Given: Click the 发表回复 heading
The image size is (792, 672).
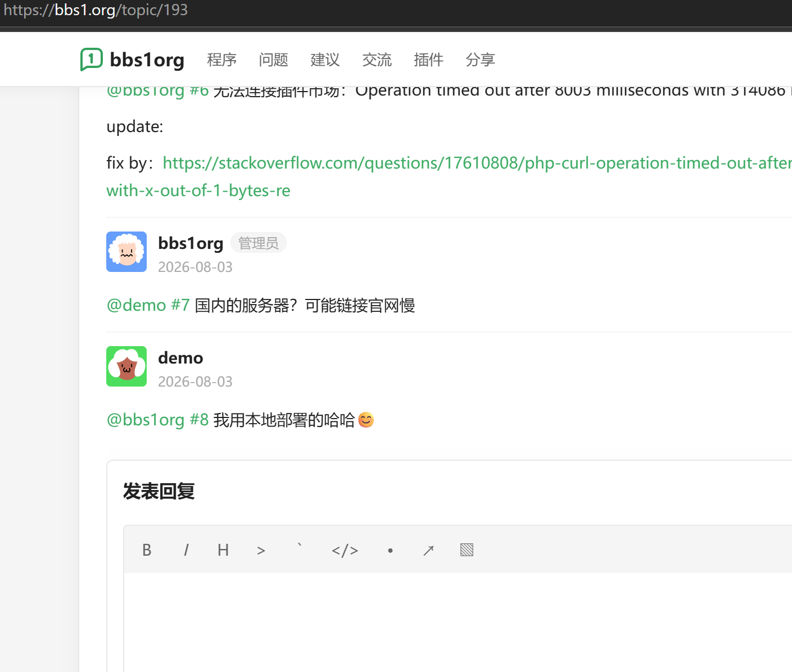Looking at the screenshot, I should click(x=159, y=491).
